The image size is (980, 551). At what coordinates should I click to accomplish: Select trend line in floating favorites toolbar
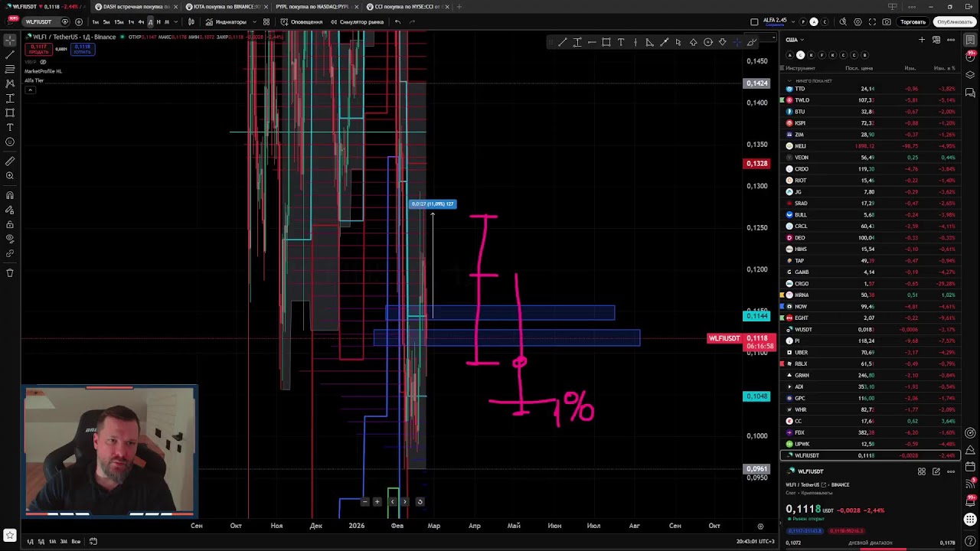[563, 42]
